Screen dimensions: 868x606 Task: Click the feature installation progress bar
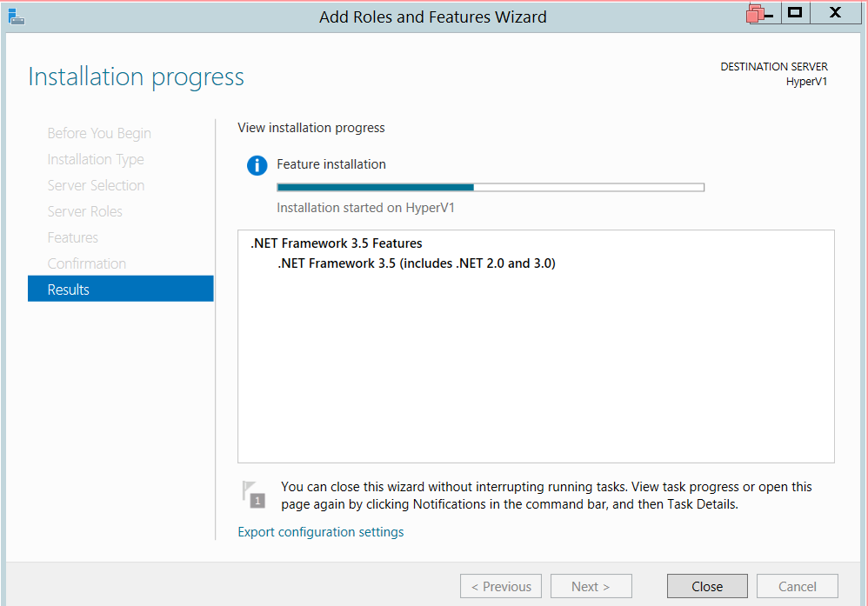491,187
